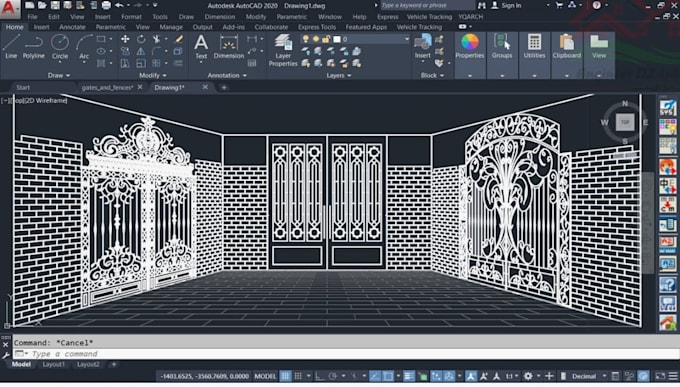The image size is (680, 387).
Task: Open the Clipboard panel
Action: (567, 46)
